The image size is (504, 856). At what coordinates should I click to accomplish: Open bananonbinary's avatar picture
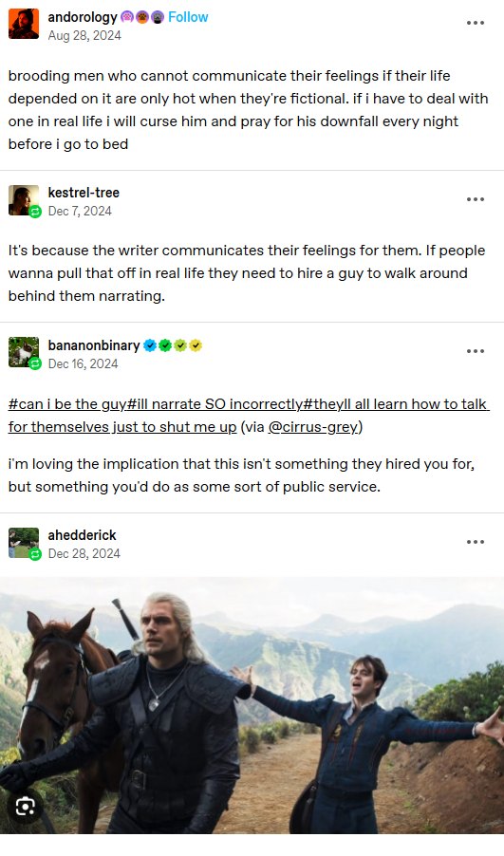[x=24, y=352]
